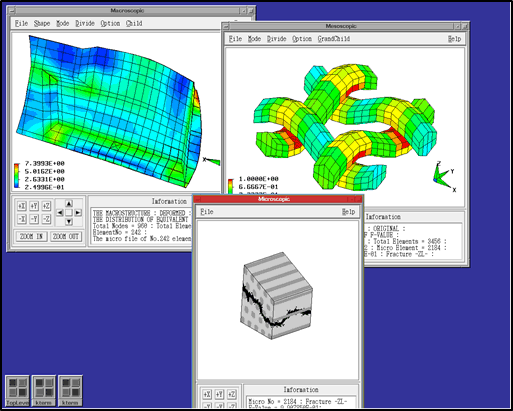The width and height of the screenshot is (513, 411).
Task: Open the Child menu in Macroscopic window
Action: (134, 23)
